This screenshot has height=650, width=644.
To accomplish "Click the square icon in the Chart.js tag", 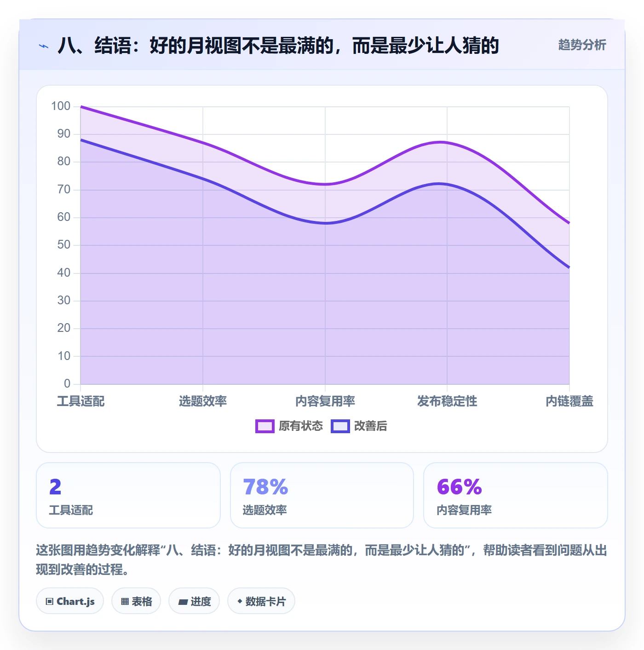I will pos(50,602).
